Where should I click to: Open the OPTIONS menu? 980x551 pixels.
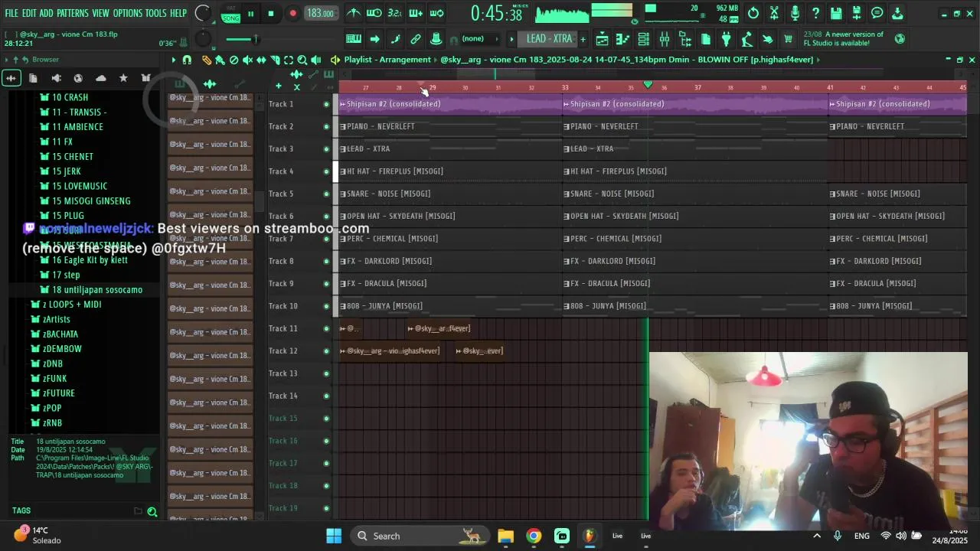(128, 13)
